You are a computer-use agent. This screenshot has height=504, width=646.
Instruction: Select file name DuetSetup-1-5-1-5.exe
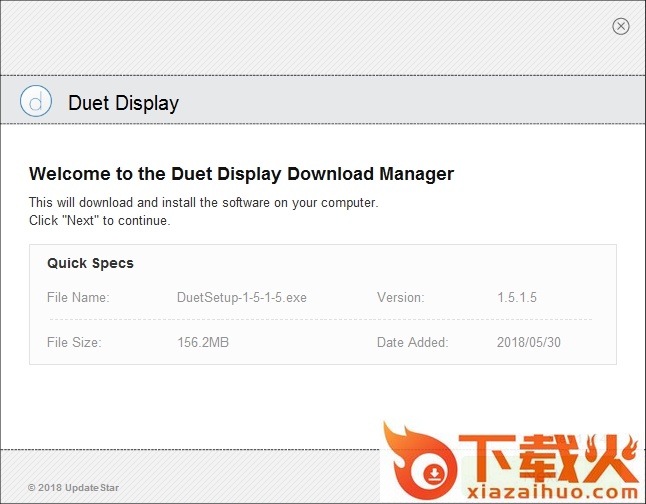(x=242, y=298)
